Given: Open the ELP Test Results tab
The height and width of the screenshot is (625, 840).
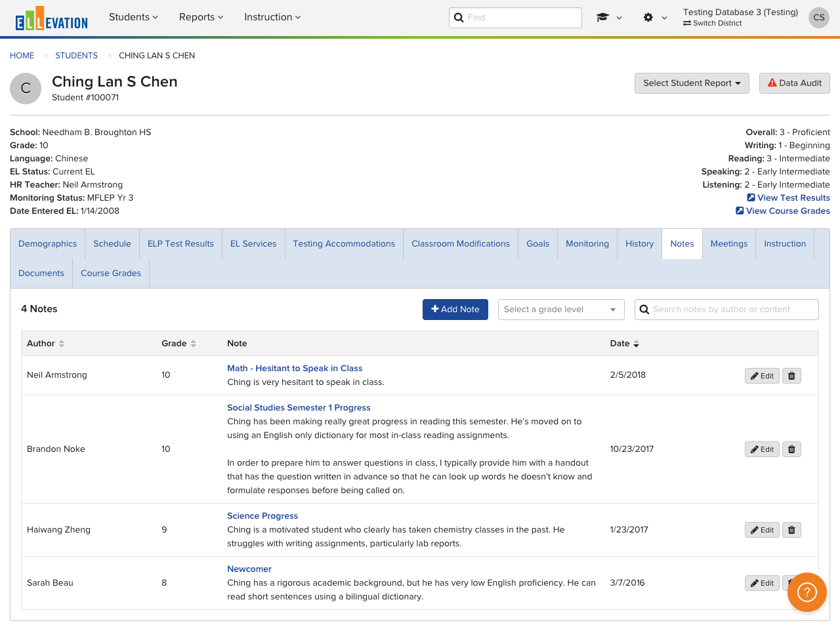Looking at the screenshot, I should tap(180, 244).
